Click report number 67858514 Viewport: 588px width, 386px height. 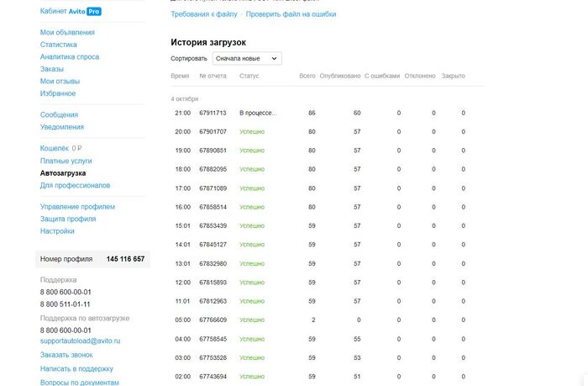tap(213, 207)
